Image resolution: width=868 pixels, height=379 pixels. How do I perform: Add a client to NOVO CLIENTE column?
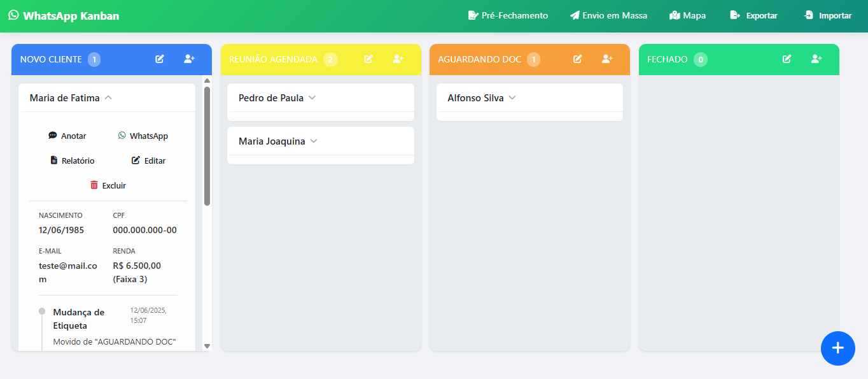(189, 59)
